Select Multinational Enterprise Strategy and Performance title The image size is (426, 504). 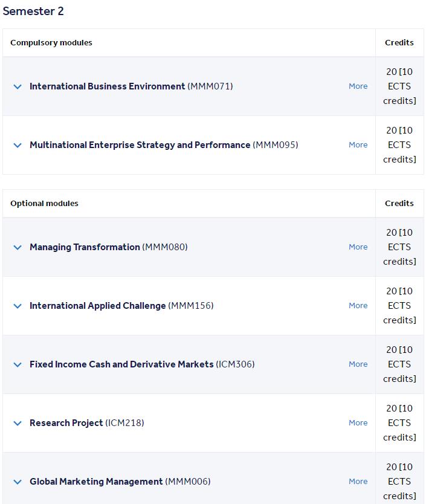click(x=140, y=145)
